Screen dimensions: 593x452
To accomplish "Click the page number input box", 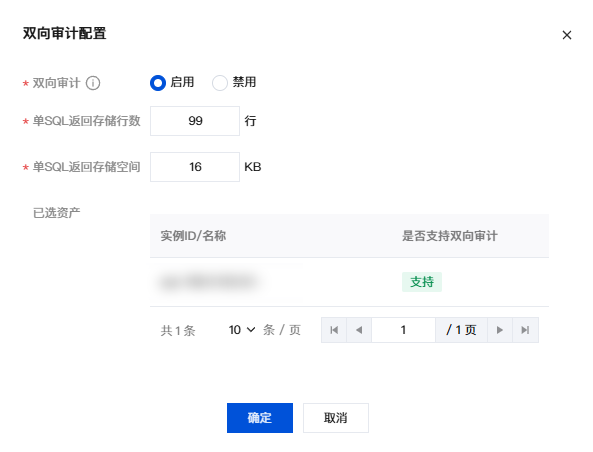I will pyautogui.click(x=403, y=330).
